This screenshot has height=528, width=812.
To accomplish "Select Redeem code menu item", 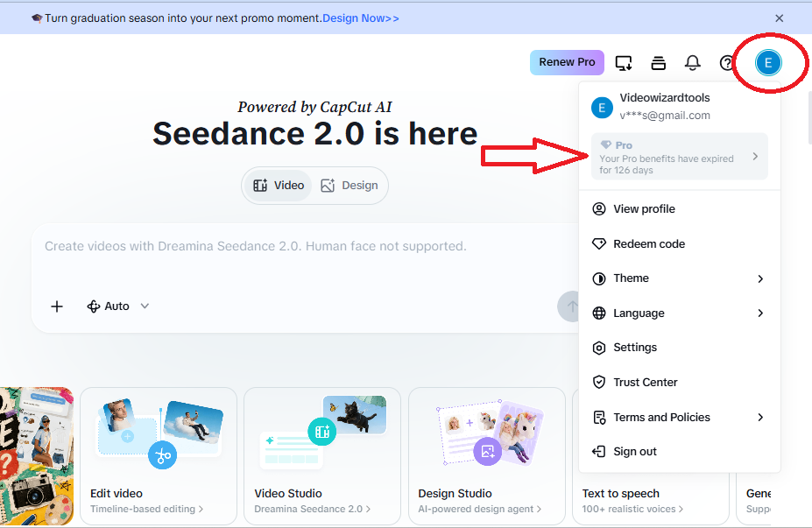I will click(x=680, y=243).
